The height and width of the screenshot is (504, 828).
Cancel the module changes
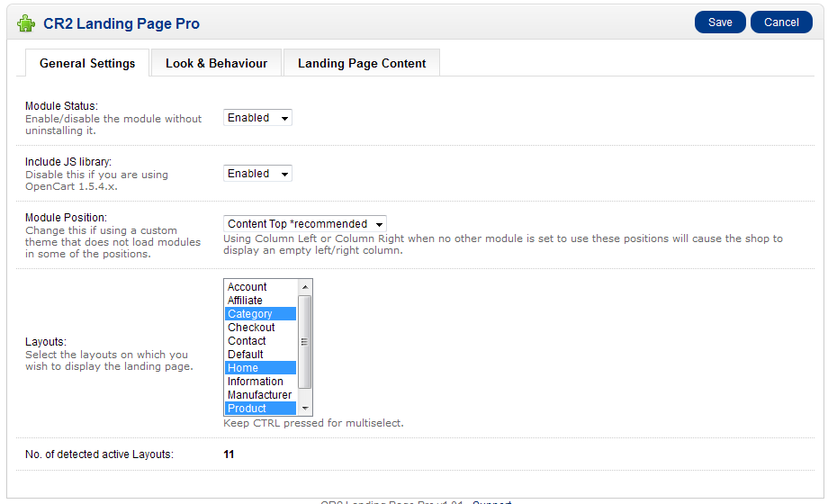point(781,22)
